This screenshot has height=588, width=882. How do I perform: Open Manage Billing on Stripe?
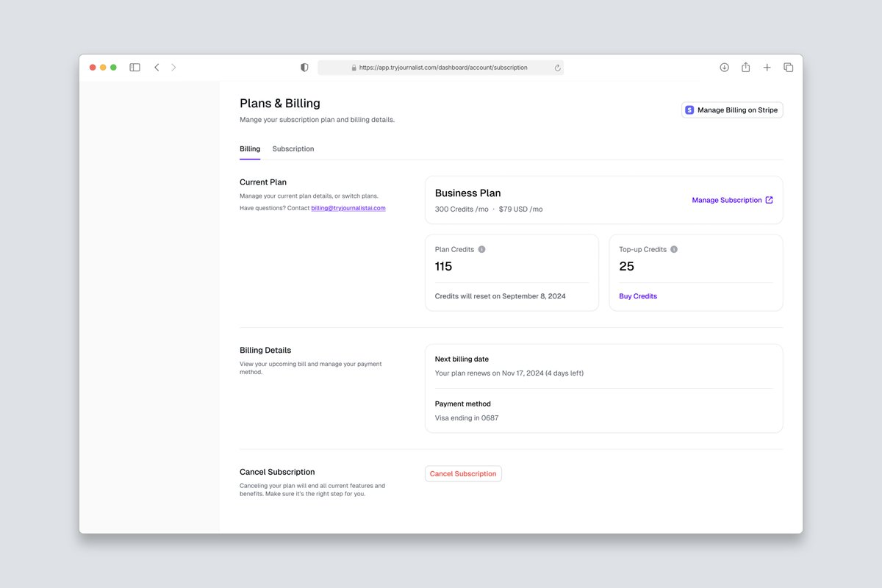coord(732,110)
